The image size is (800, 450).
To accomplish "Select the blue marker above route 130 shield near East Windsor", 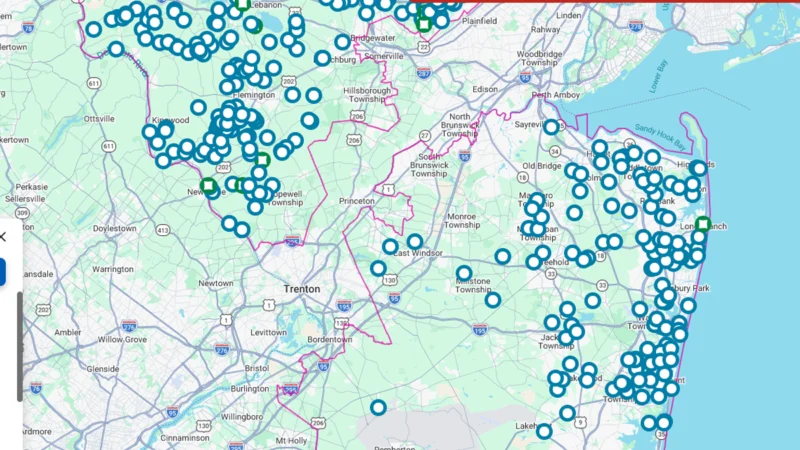I will click(x=378, y=268).
